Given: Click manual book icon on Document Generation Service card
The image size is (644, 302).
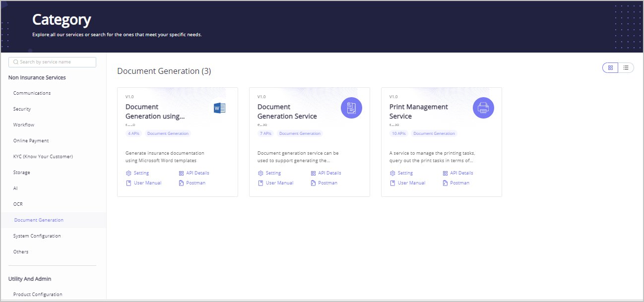Looking at the screenshot, I should click(x=260, y=183).
